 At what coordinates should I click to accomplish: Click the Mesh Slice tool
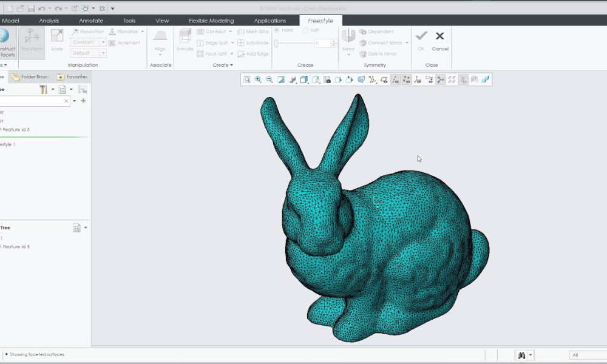[253, 32]
